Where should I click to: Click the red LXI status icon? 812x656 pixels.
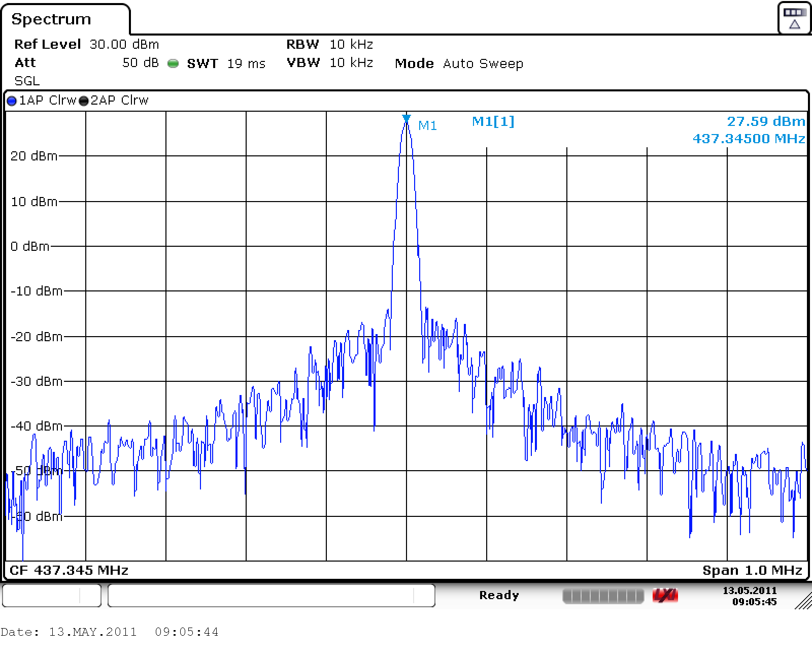(x=665, y=596)
